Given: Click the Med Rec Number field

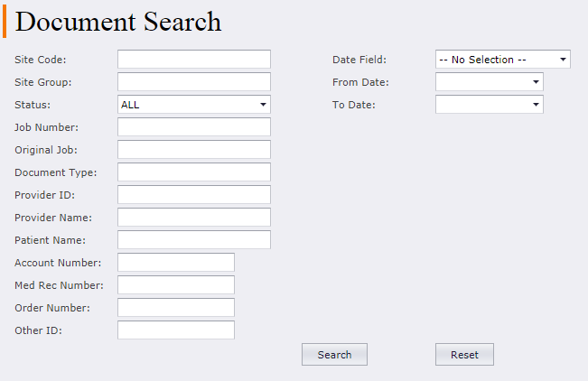Looking at the screenshot, I should pyautogui.click(x=176, y=285).
